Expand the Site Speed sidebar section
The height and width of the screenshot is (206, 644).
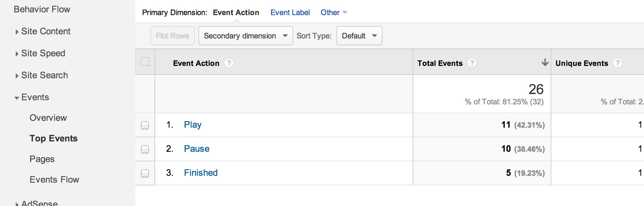point(43,54)
